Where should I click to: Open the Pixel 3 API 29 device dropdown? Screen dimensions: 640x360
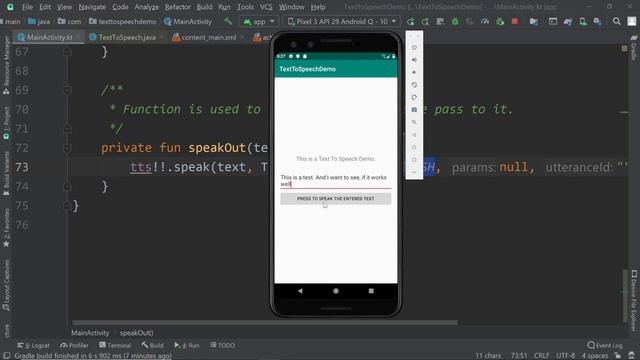(342, 21)
